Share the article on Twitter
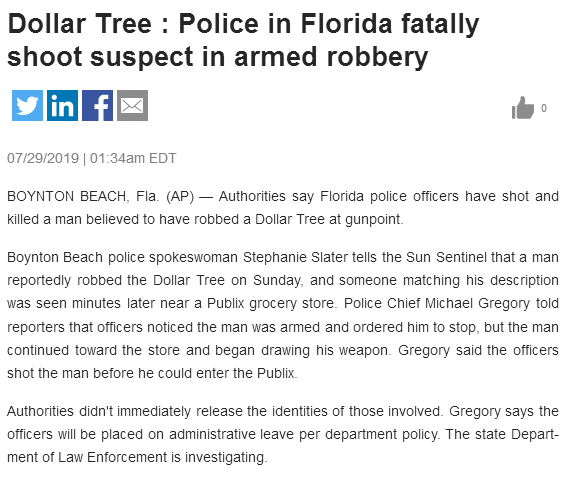 [28, 106]
